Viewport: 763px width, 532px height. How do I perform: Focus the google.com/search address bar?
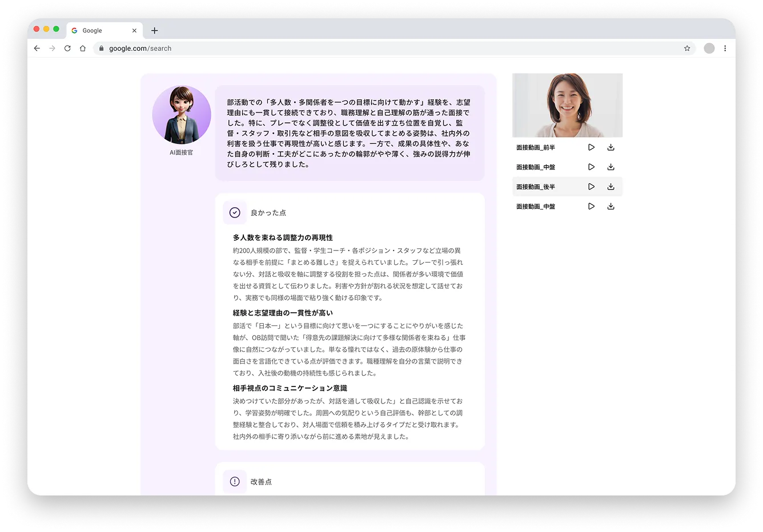[x=394, y=49]
